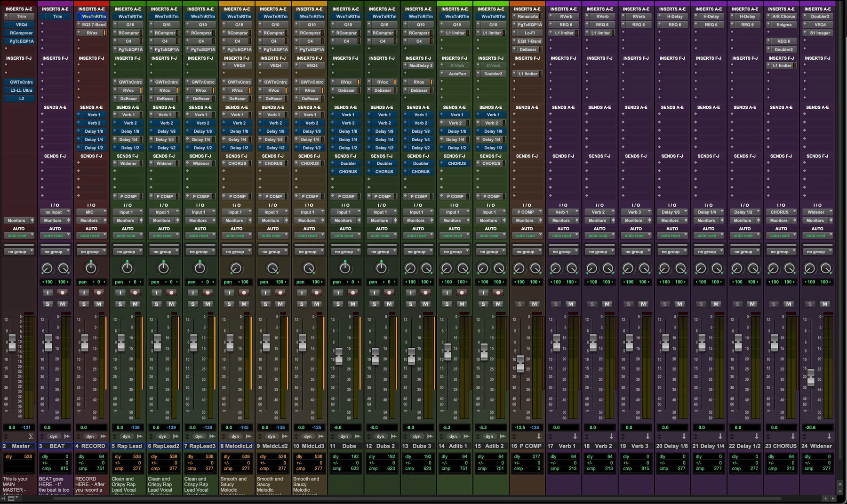Open the dyn view on BEAT track
Screen dimensions: 847x504
coord(54,437)
